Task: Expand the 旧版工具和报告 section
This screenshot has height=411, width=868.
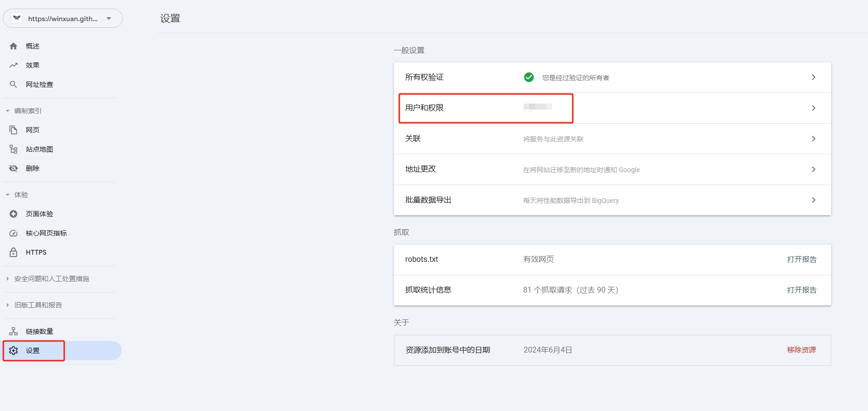Action: [x=8, y=305]
